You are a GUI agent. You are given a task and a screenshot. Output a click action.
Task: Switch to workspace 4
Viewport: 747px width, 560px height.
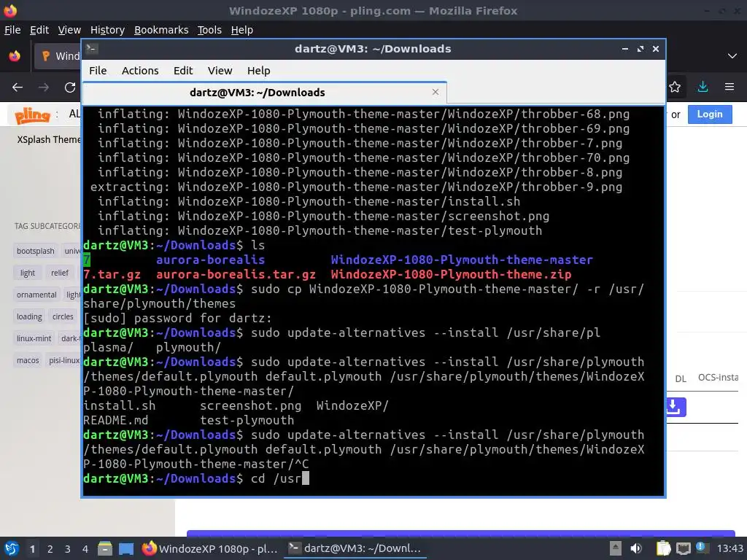(x=85, y=549)
